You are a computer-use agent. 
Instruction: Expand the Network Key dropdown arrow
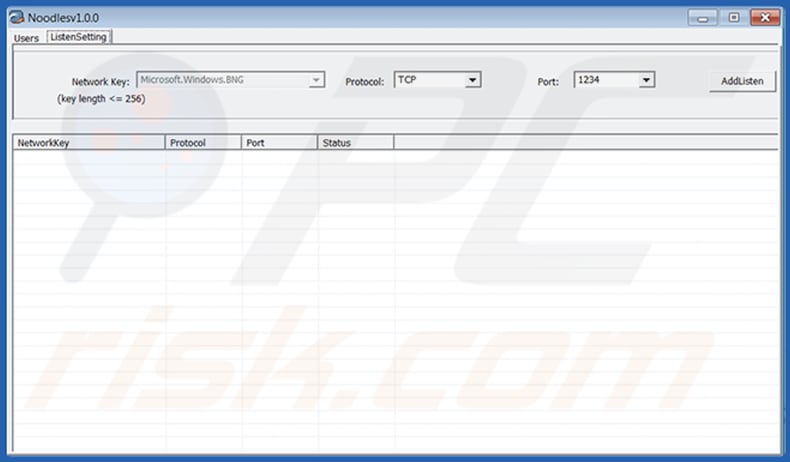316,80
